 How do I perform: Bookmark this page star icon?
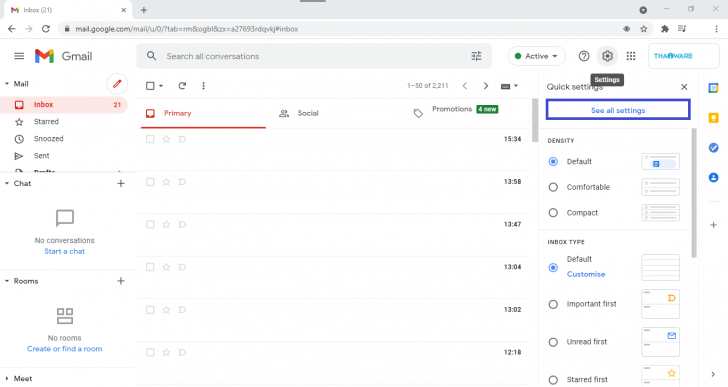pyautogui.click(x=644, y=29)
